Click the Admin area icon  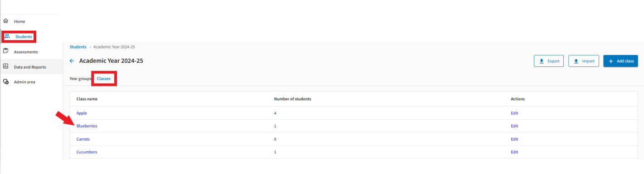[x=6, y=82]
